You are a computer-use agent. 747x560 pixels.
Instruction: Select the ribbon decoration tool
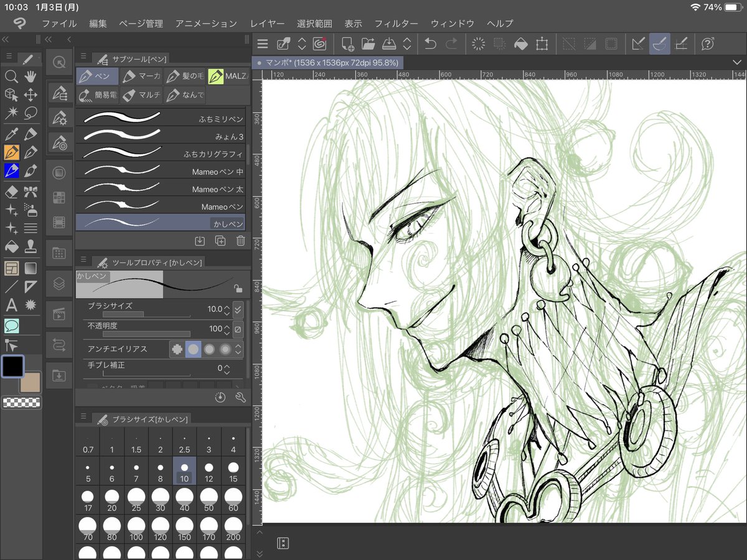pyautogui.click(x=30, y=191)
